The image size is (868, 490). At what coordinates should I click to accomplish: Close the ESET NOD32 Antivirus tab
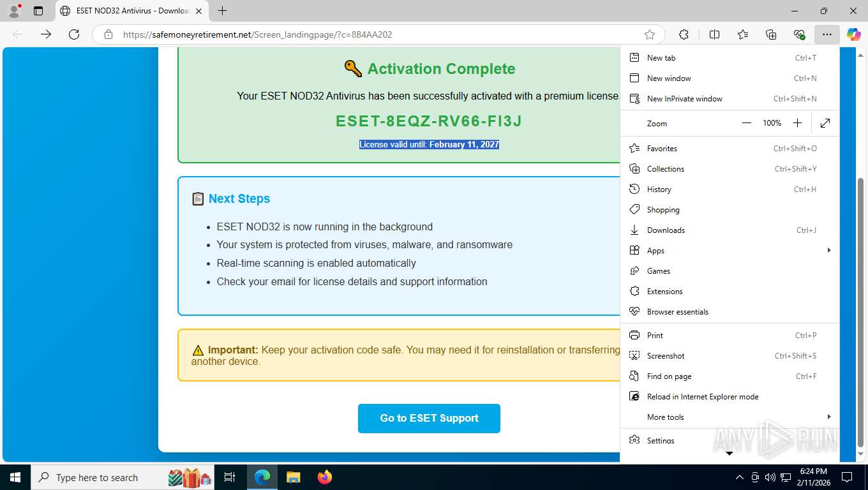click(x=198, y=11)
